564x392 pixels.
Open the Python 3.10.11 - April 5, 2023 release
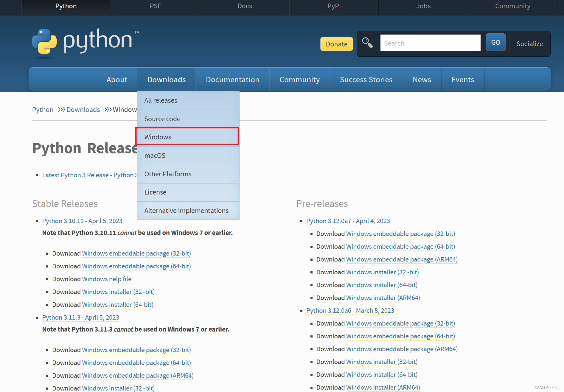82,221
